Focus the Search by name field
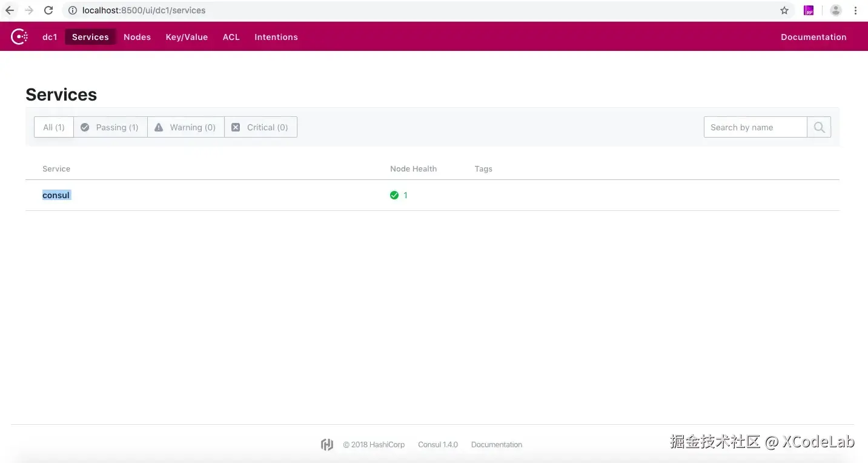 pos(755,127)
